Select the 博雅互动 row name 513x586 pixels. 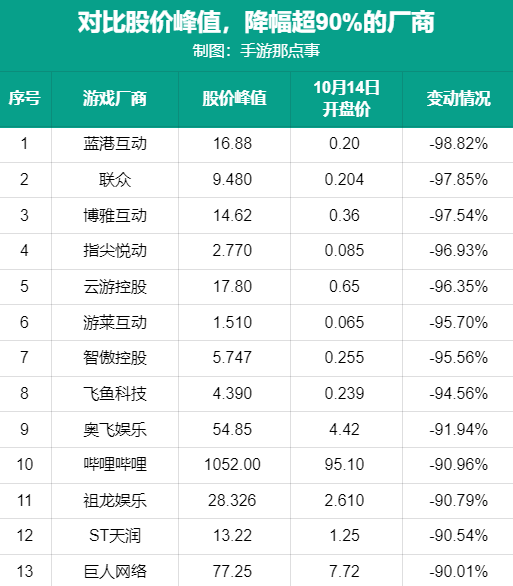click(x=115, y=216)
